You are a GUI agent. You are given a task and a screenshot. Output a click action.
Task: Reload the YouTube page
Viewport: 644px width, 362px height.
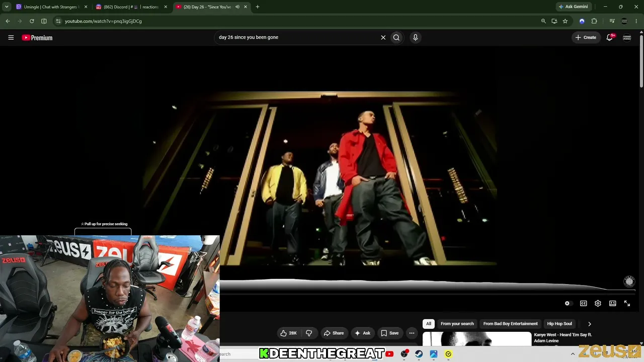coord(32,21)
